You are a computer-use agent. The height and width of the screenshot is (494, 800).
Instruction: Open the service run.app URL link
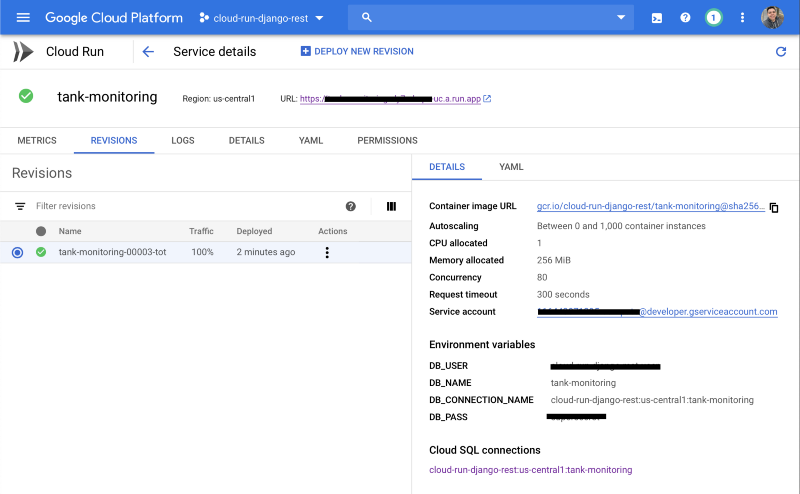[390, 98]
